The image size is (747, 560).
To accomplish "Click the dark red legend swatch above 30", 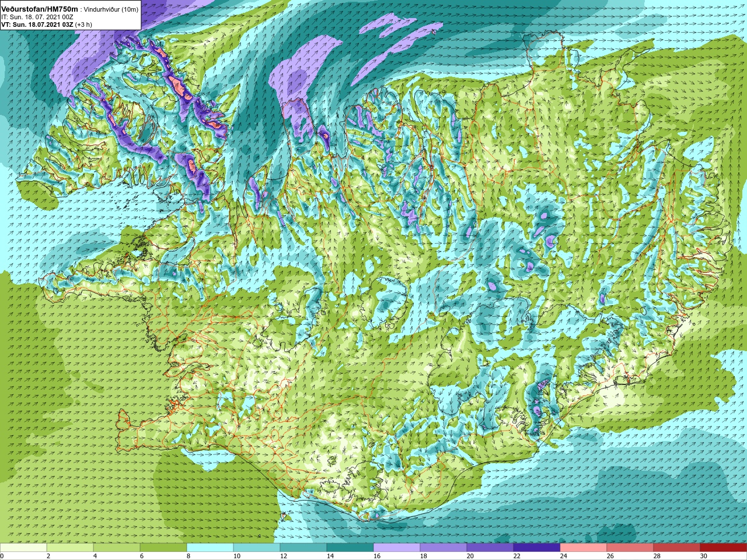I will [x=724, y=547].
